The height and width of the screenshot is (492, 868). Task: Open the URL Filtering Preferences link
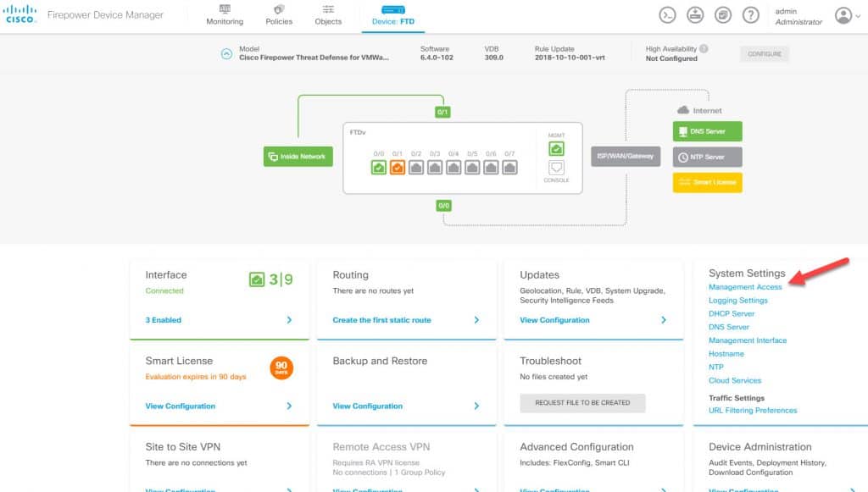tap(753, 410)
